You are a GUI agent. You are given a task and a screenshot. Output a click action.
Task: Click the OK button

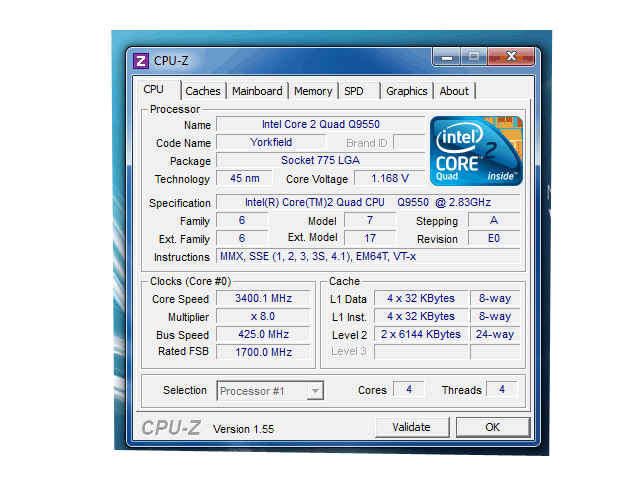pos(493,427)
